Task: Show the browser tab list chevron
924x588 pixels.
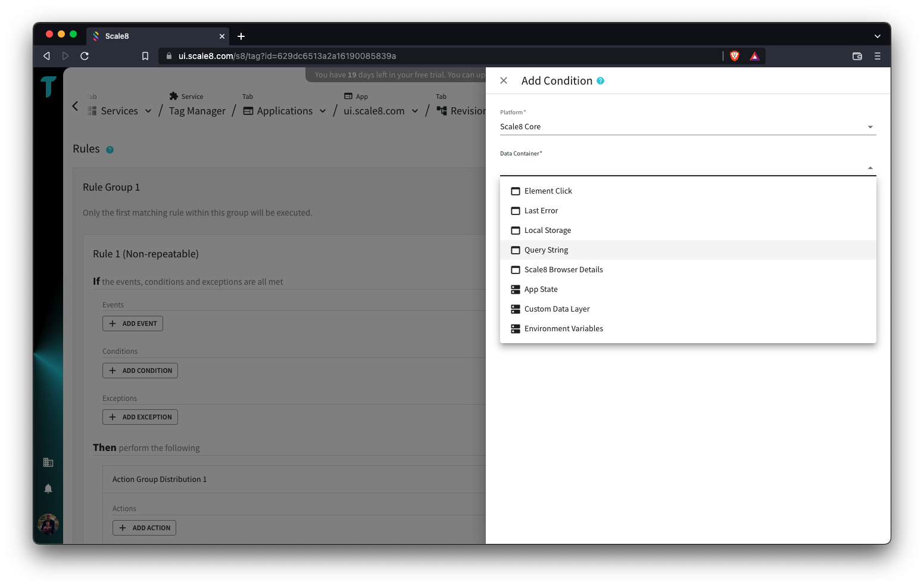Action: pyautogui.click(x=877, y=36)
